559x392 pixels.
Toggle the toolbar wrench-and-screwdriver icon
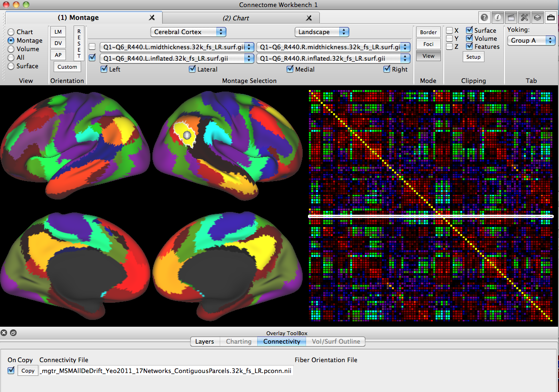click(524, 18)
